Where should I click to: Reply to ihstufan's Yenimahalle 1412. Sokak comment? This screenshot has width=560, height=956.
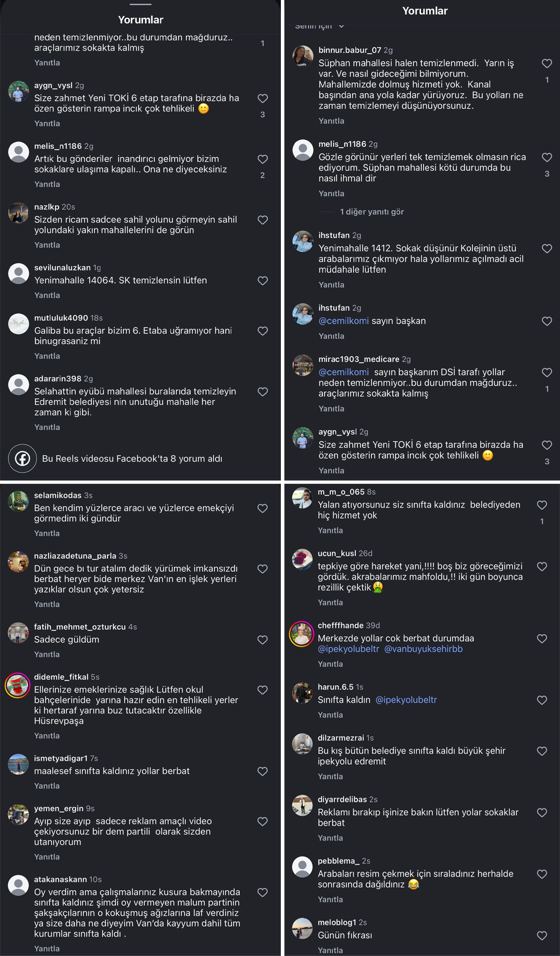coord(331,285)
